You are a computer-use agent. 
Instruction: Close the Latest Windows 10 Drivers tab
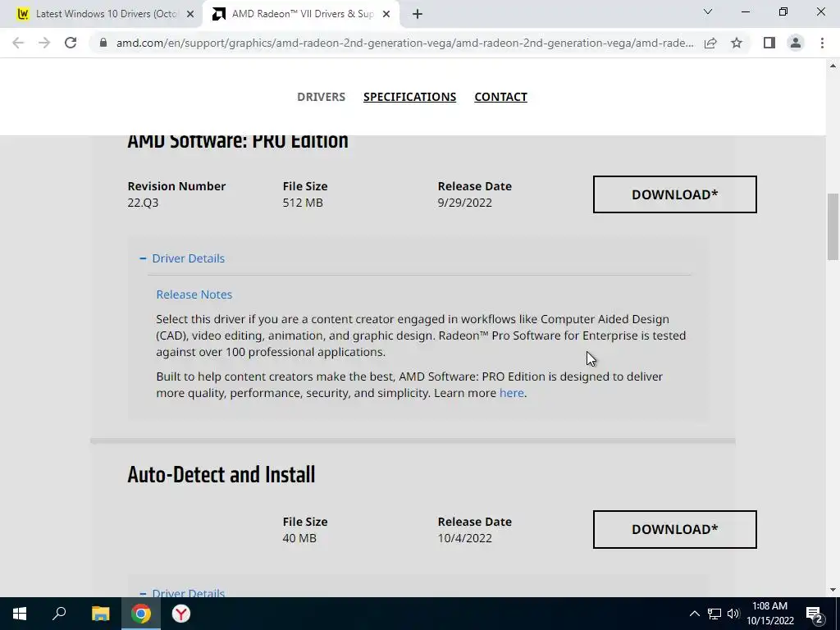click(190, 14)
